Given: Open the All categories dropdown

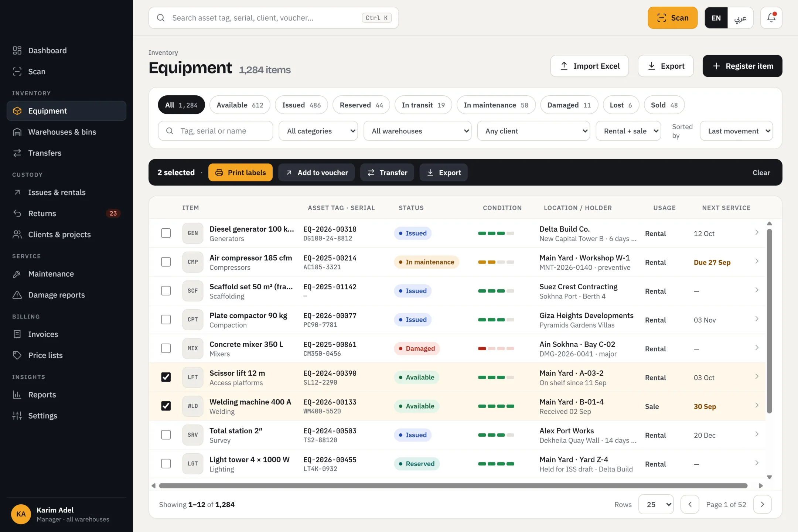Looking at the screenshot, I should [318, 131].
